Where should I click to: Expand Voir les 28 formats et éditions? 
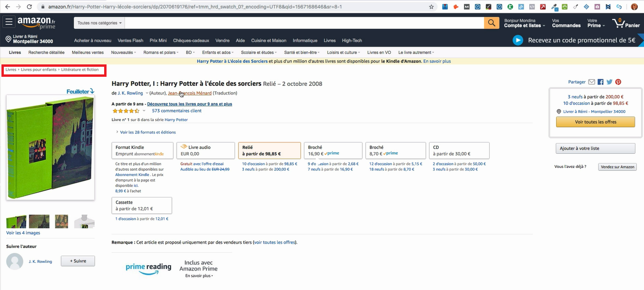(146, 132)
